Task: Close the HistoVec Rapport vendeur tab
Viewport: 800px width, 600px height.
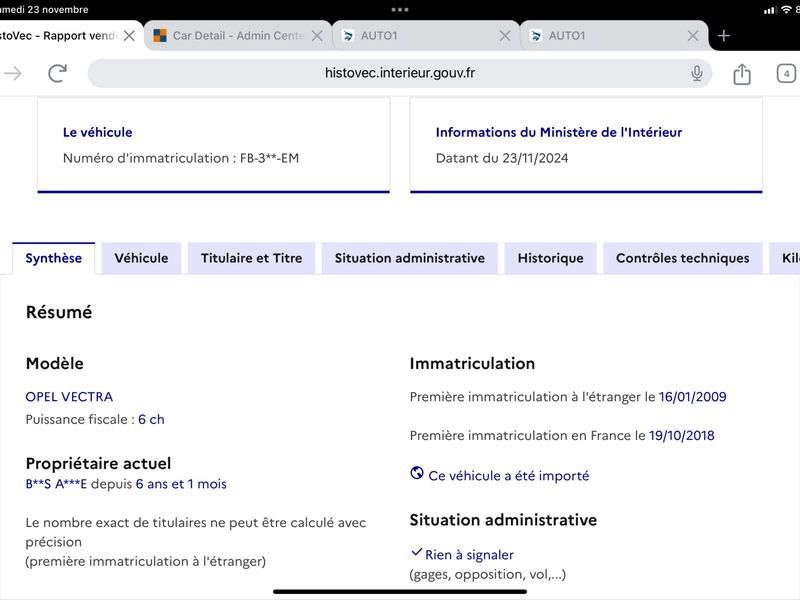Action: click(x=130, y=36)
